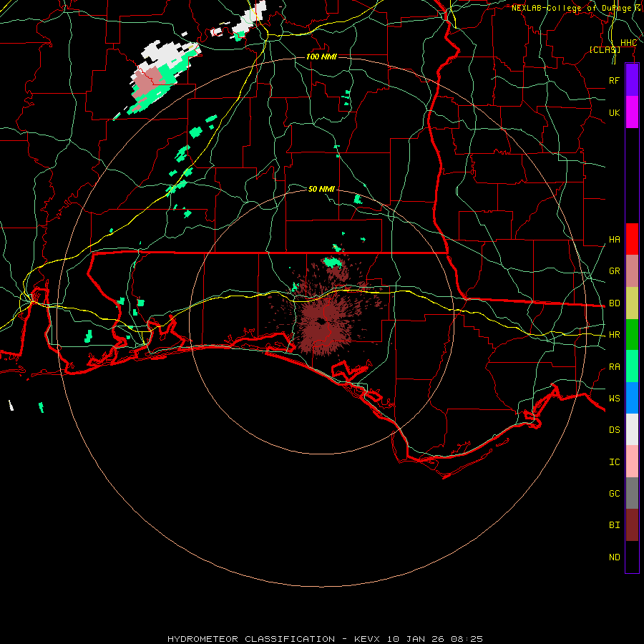Click the black ND no data swatch
The height and width of the screenshot is (644, 644).
[x=632, y=557]
